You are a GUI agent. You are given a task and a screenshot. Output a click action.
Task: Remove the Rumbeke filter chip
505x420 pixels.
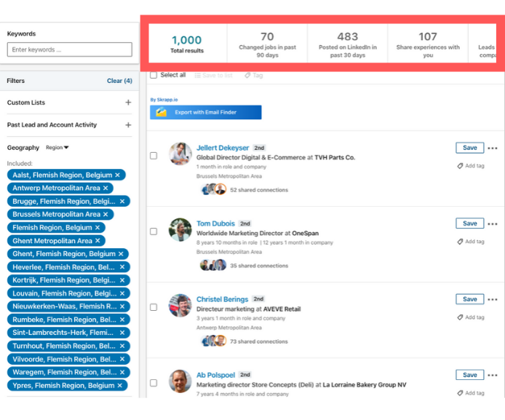[122, 320]
